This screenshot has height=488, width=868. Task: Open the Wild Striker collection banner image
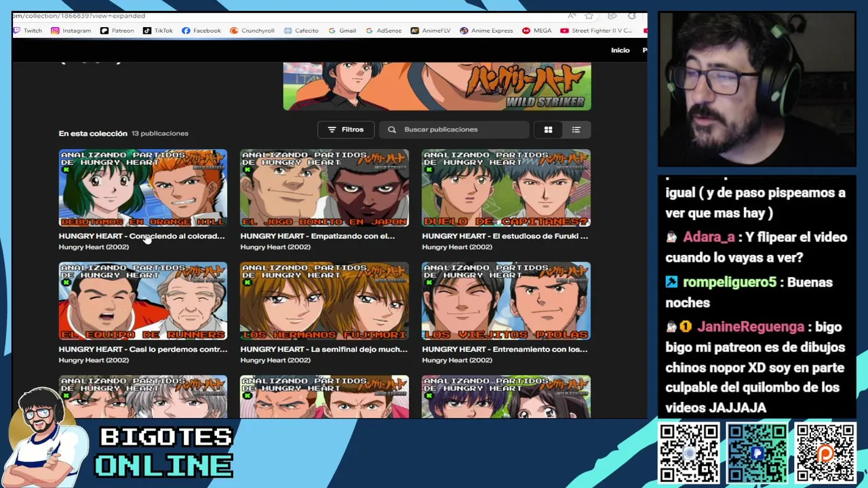(x=437, y=86)
